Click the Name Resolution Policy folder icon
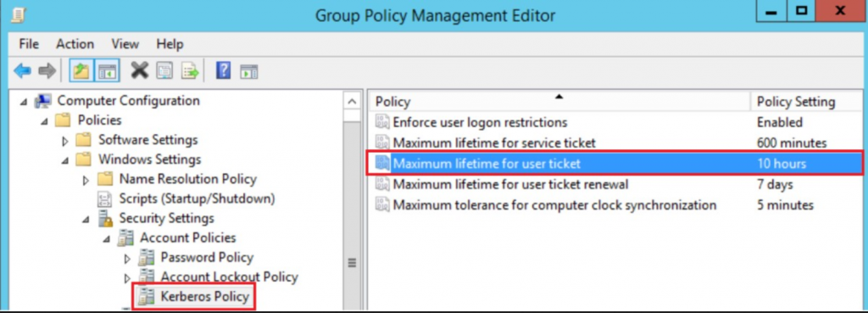Screen dimensions: 868x313 pyautogui.click(x=104, y=179)
